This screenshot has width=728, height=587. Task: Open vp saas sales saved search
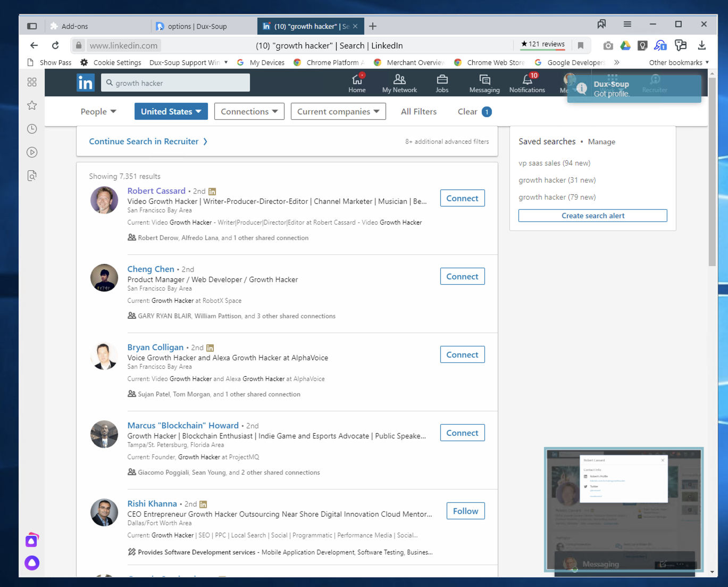pyautogui.click(x=554, y=163)
